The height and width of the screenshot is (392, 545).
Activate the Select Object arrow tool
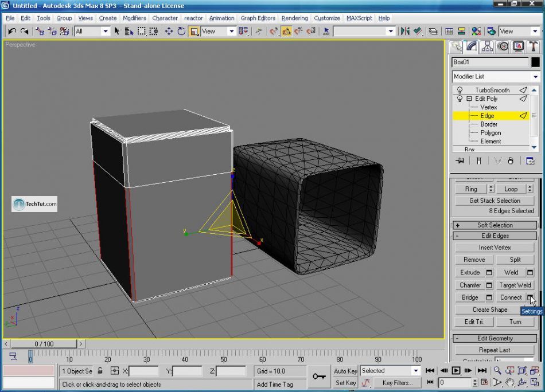click(117, 32)
